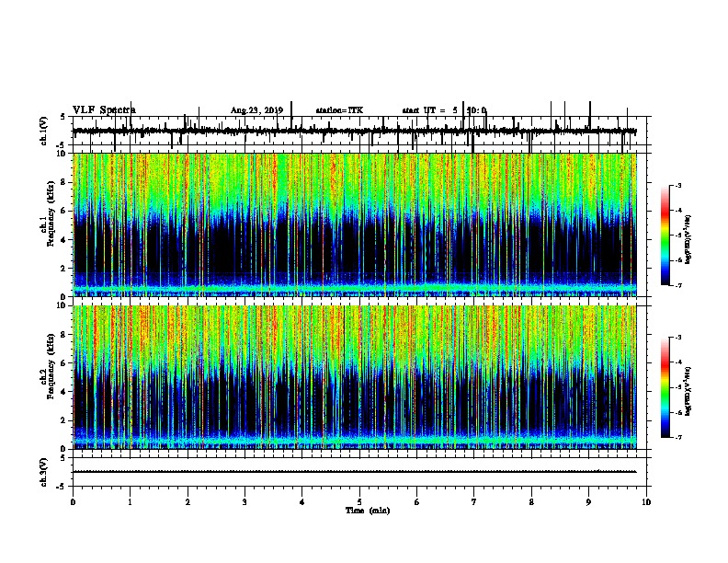Click the time axis tick label "10"
The image size is (728, 563).
pyautogui.click(x=646, y=502)
